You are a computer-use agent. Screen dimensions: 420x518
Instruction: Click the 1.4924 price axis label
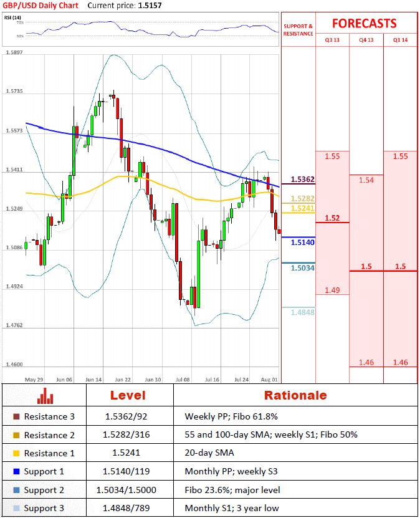14,286
